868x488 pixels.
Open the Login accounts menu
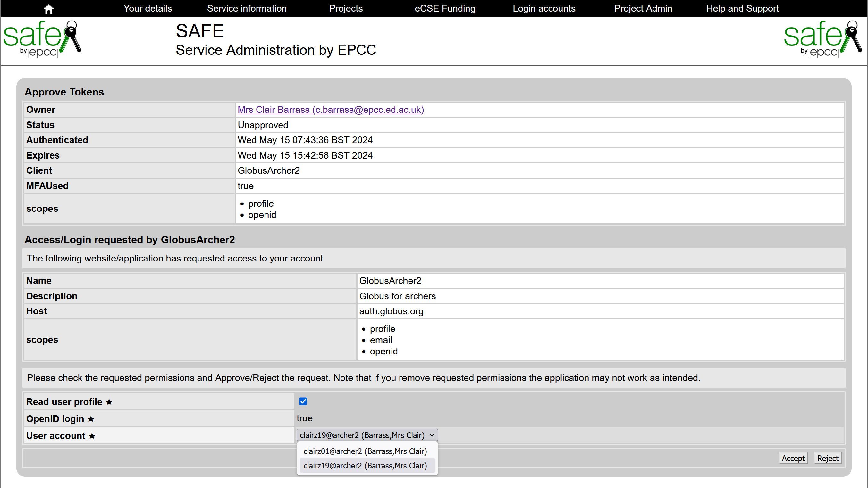click(x=544, y=8)
